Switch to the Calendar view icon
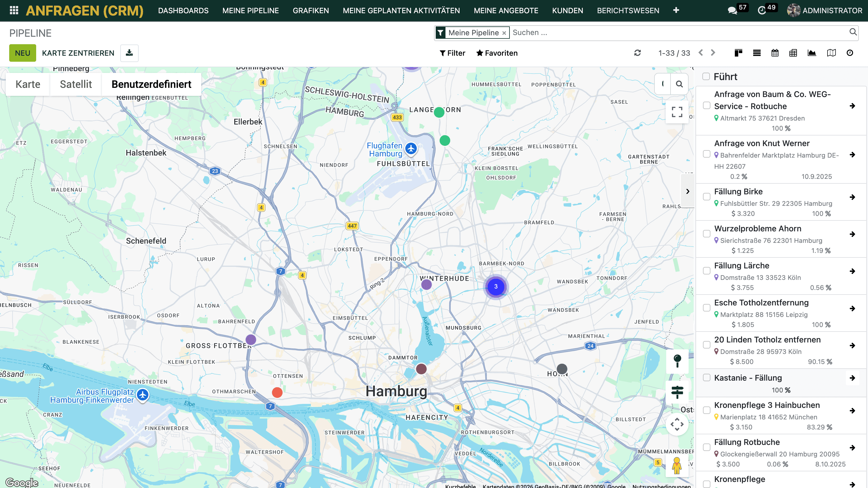Image resolution: width=868 pixels, height=488 pixels. click(x=775, y=53)
